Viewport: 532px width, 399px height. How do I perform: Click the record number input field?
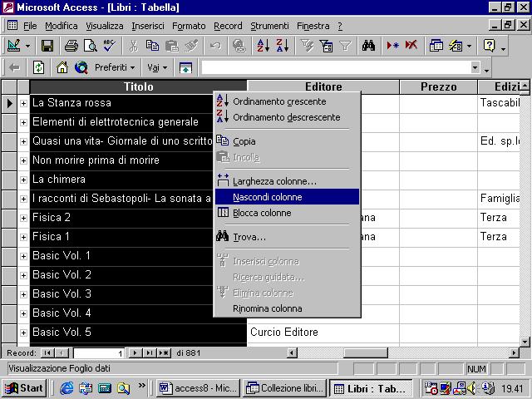(x=99, y=353)
